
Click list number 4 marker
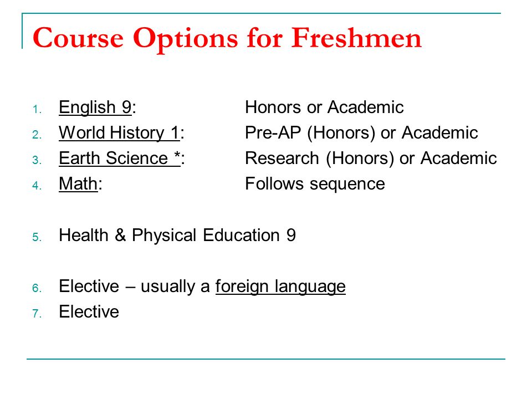coord(37,186)
